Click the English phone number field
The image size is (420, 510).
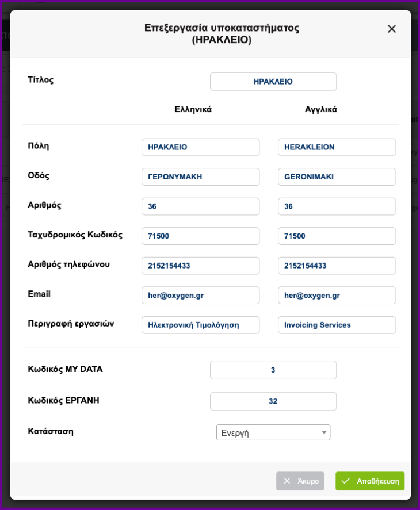(x=337, y=266)
